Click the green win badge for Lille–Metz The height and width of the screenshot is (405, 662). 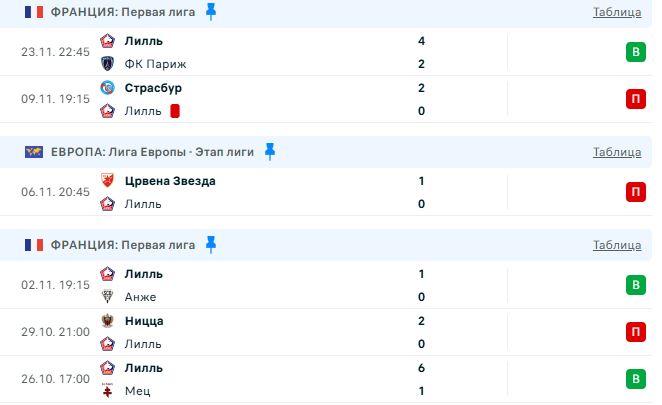click(634, 379)
